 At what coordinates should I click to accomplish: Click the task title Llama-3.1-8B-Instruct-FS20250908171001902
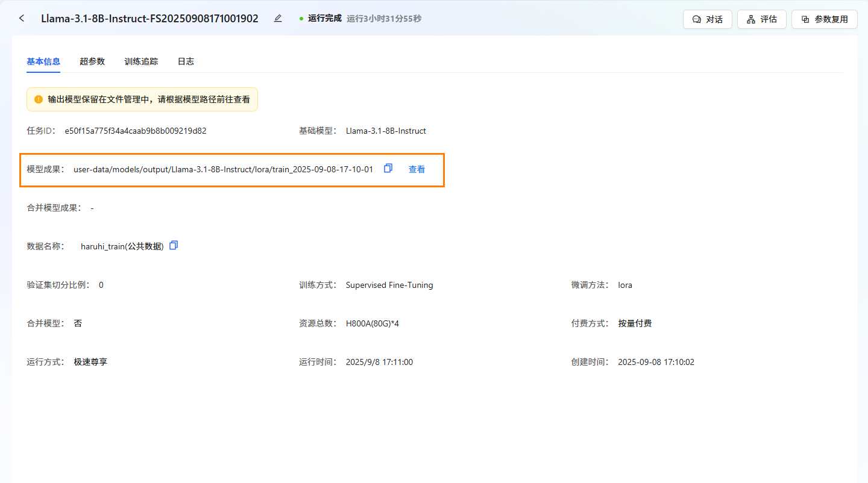pos(149,19)
